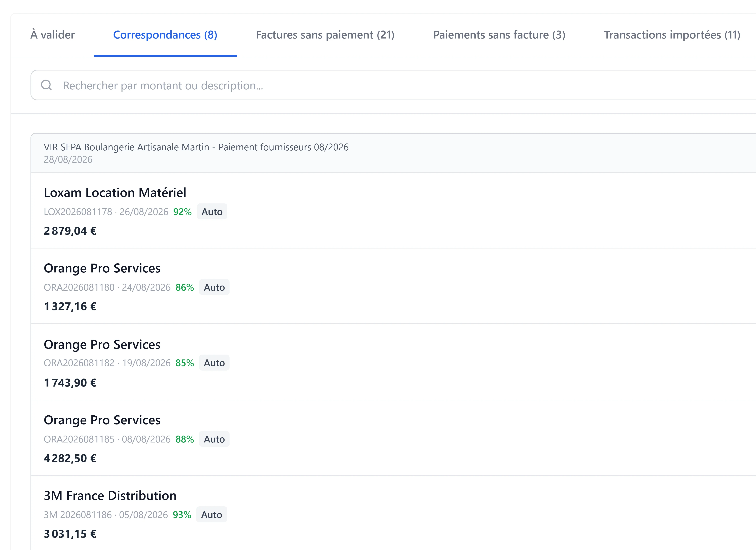
Task: Click the 88% match score
Action: pos(185,439)
